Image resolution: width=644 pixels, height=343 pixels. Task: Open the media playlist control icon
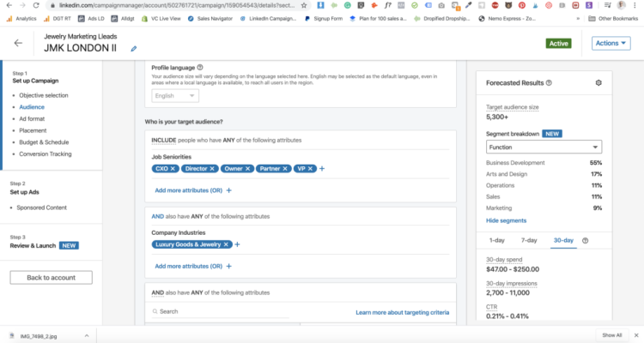pos(609,5)
